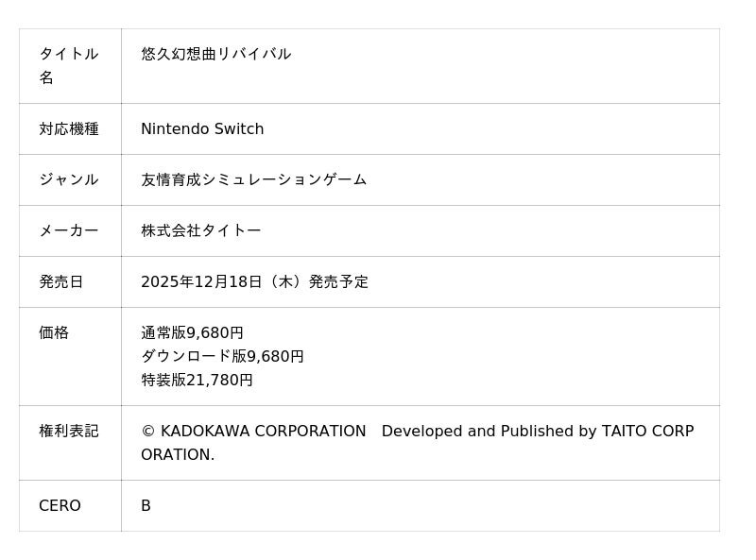This screenshot has height=560, width=756.
Task: Click the © copyright symbol
Action: [147, 432]
